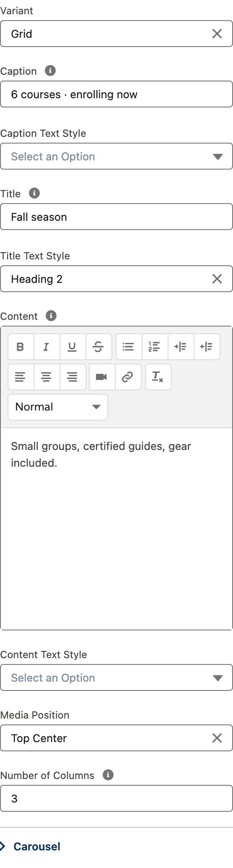Center align content text
233x868 pixels.
47,377
